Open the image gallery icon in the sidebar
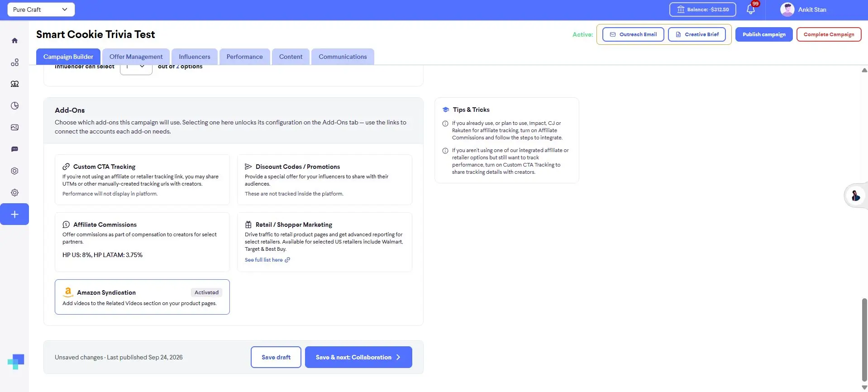Image resolution: width=868 pixels, height=392 pixels. point(14,128)
